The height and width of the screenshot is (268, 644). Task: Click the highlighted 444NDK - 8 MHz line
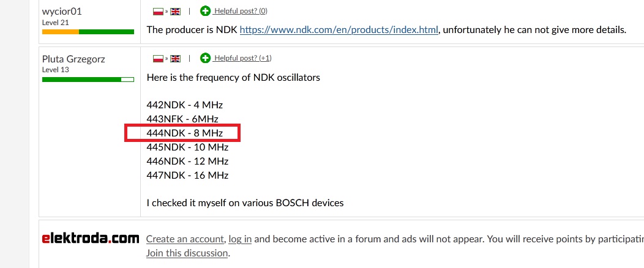pyautogui.click(x=185, y=133)
